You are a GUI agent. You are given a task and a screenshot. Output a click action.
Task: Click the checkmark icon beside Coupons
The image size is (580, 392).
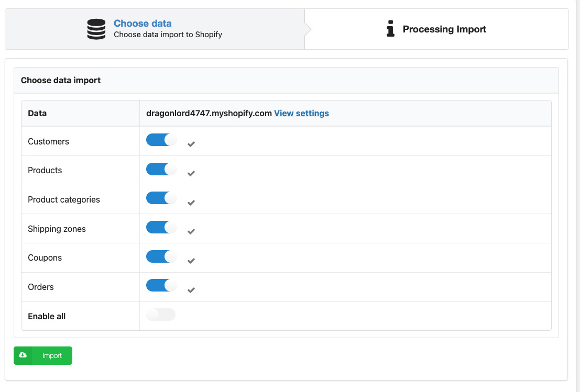coord(191,261)
